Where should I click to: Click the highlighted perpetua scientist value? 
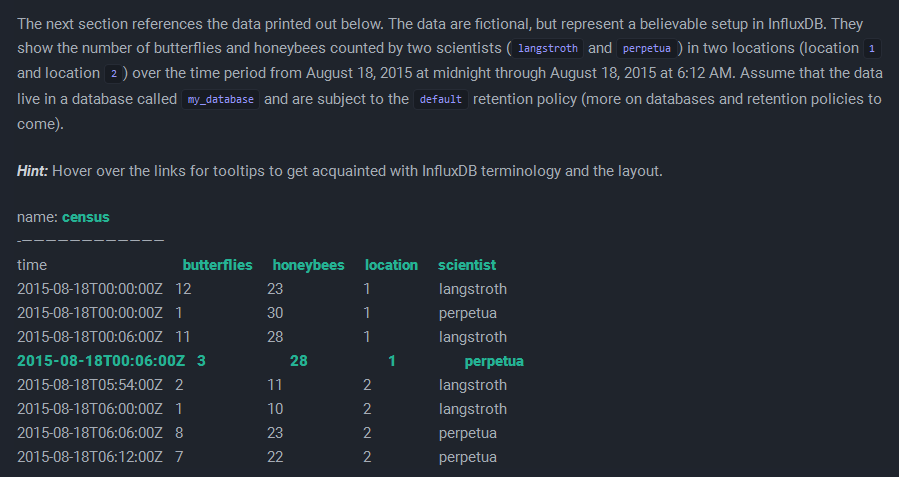tap(494, 361)
